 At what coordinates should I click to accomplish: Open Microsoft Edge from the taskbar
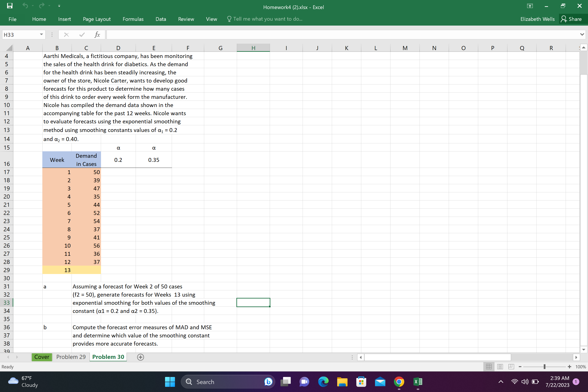pos(323,382)
